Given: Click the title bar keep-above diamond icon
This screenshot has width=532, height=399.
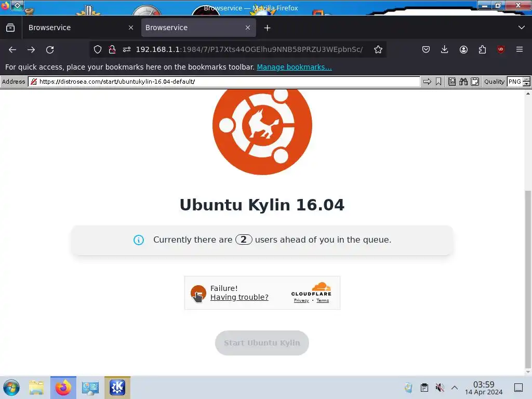Looking at the screenshot, I should pos(17,5).
